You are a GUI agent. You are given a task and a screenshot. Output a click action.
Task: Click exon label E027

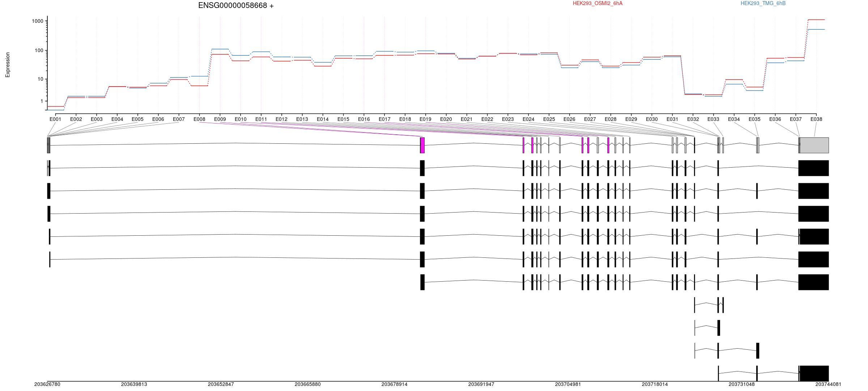coord(590,119)
